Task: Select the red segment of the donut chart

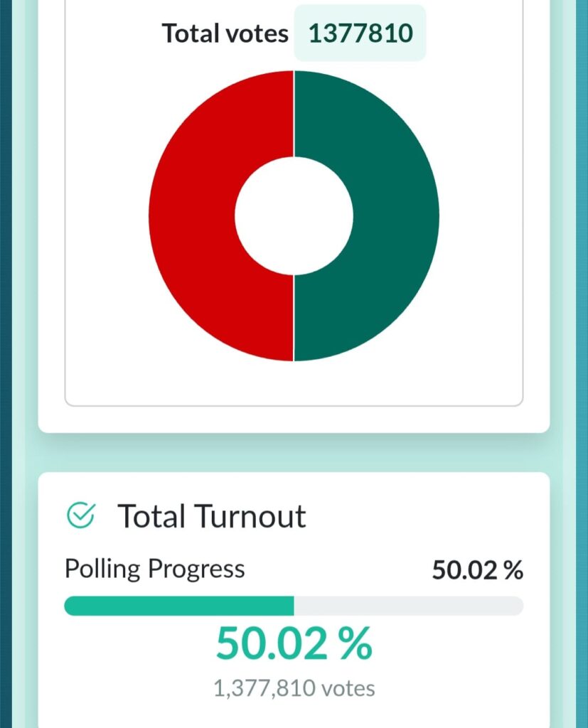Action: 192,216
